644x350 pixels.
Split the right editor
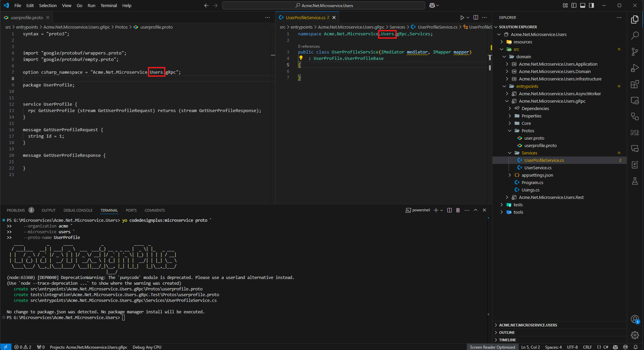[476, 17]
